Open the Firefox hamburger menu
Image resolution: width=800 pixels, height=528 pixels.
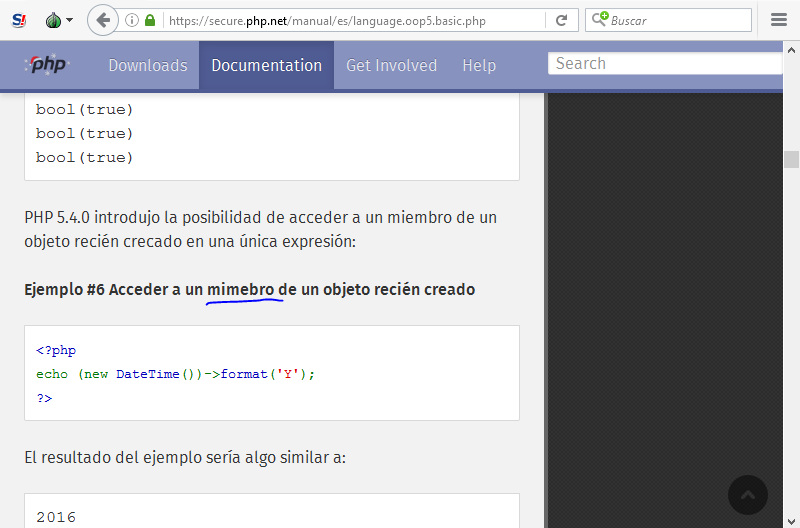point(779,20)
